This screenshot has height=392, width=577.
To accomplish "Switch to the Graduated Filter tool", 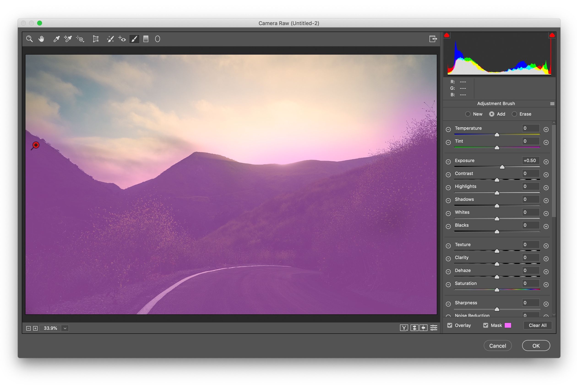I will (x=146, y=39).
